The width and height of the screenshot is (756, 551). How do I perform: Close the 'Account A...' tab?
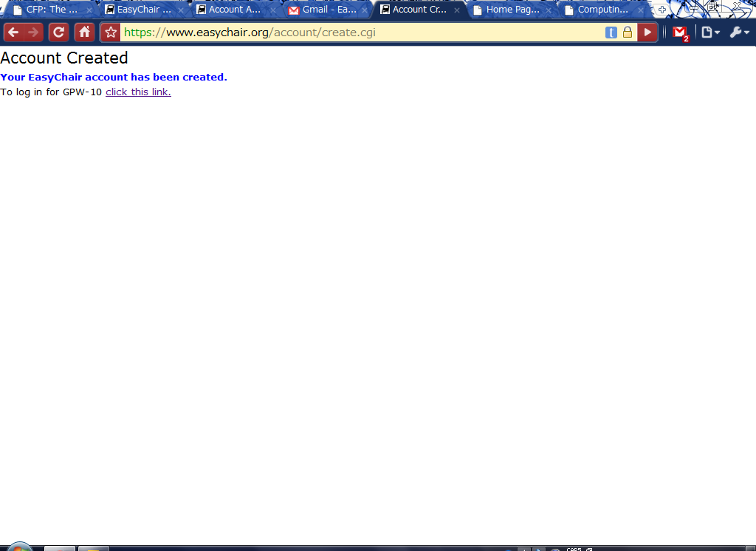[273, 10]
